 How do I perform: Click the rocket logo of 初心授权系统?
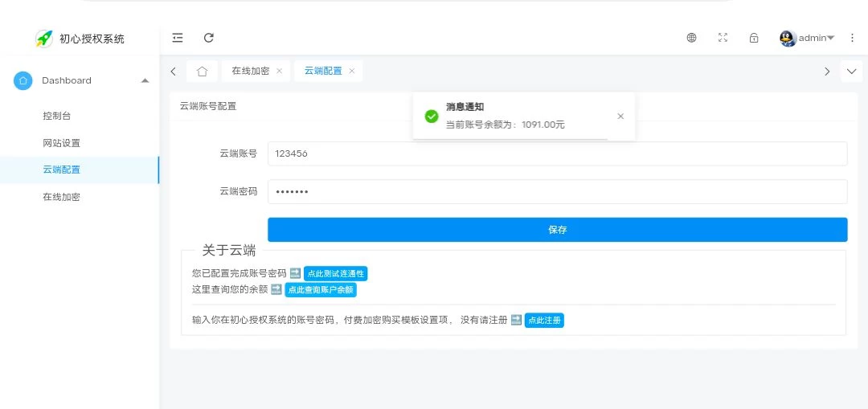(43, 39)
